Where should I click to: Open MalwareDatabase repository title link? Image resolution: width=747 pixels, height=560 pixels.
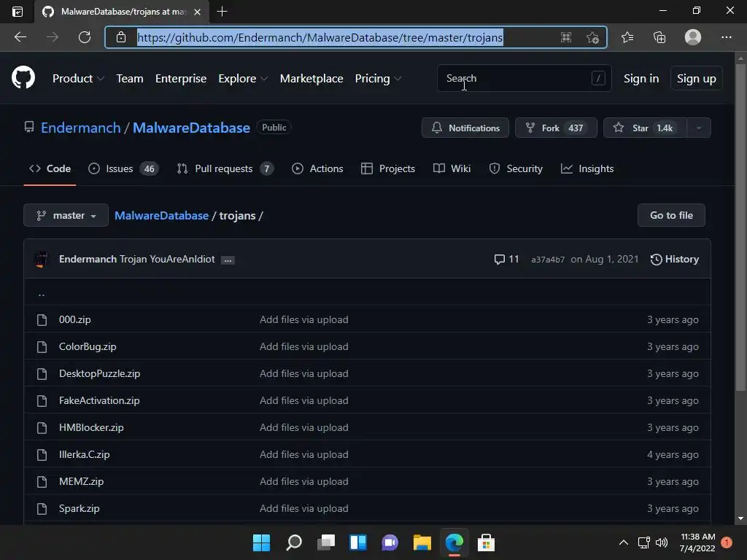pos(191,128)
